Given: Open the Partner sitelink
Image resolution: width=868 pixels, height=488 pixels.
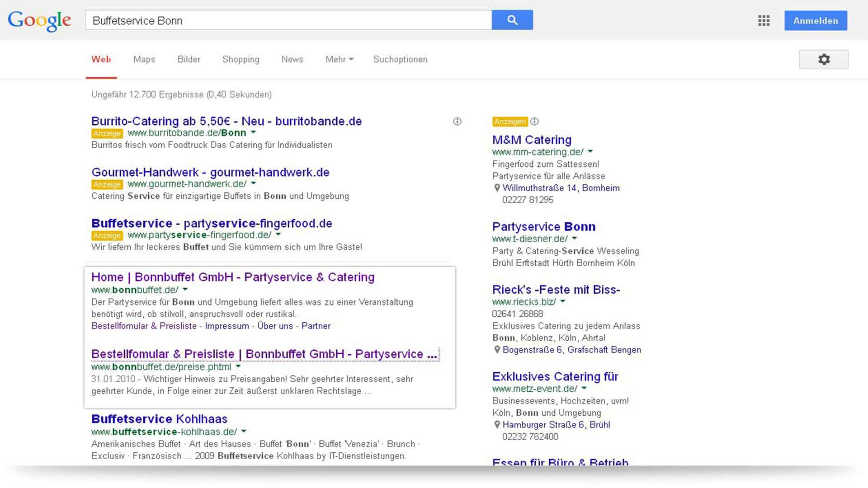Looking at the screenshot, I should 316,326.
